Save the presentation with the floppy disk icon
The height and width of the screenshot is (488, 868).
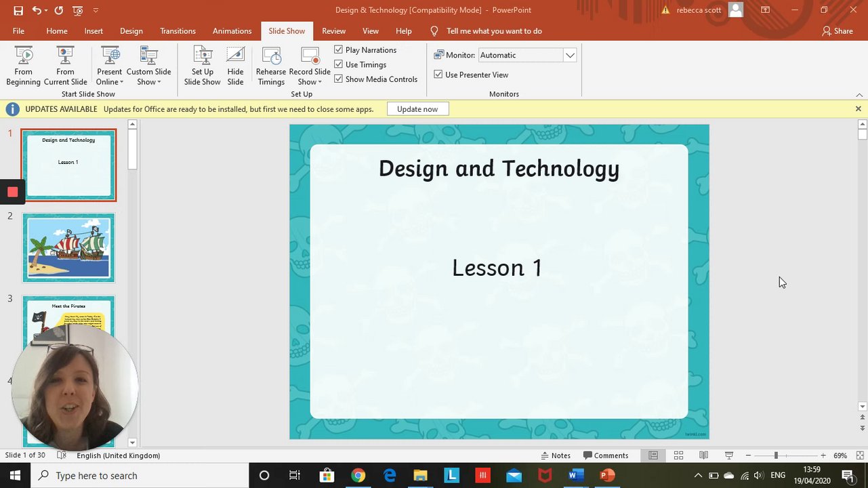18,10
